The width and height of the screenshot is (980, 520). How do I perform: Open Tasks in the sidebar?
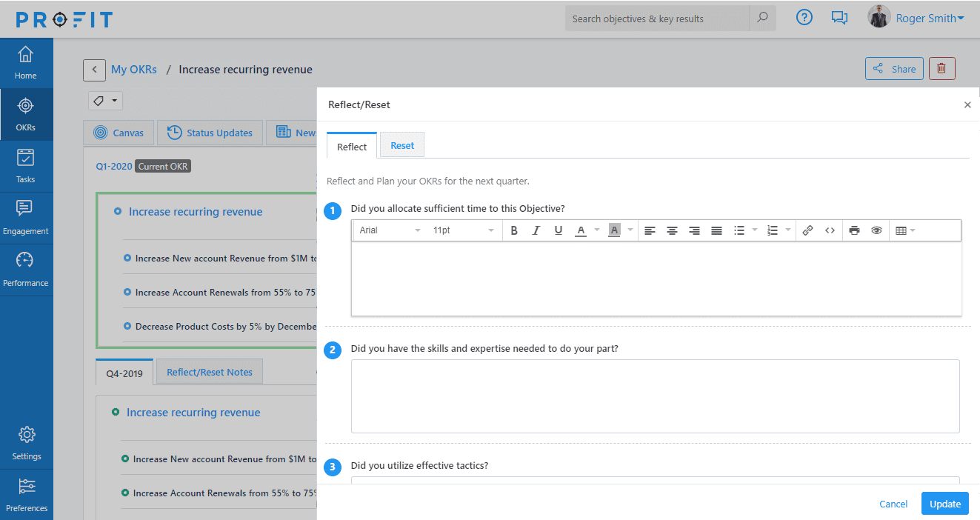pos(26,167)
